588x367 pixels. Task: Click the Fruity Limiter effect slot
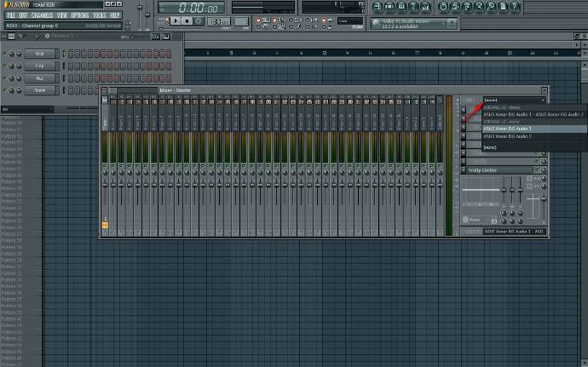pyautogui.click(x=499, y=170)
